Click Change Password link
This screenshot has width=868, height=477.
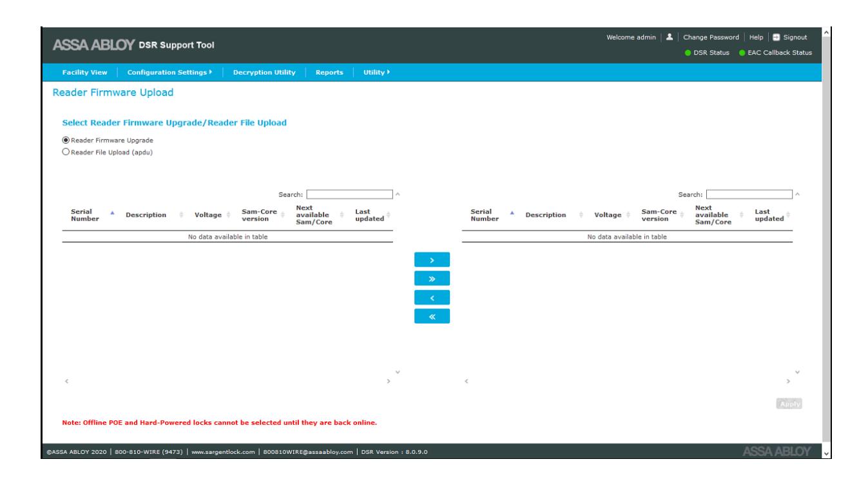click(711, 37)
